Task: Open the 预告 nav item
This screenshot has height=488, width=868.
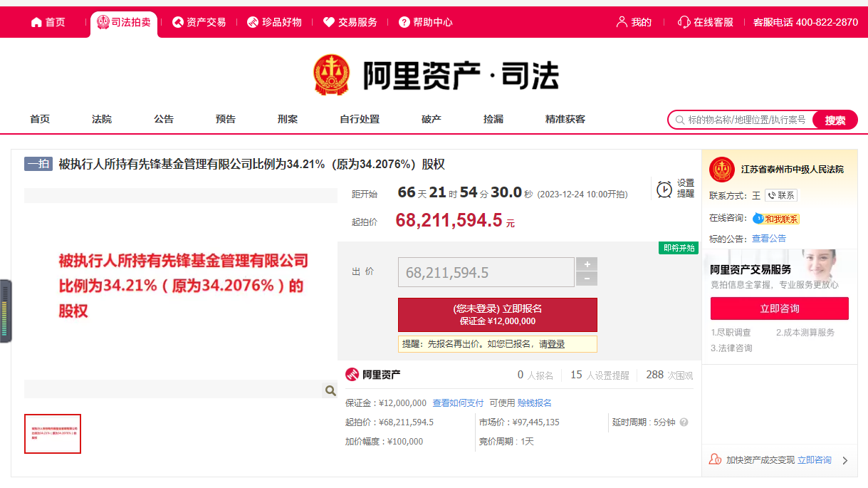Action: pos(226,119)
